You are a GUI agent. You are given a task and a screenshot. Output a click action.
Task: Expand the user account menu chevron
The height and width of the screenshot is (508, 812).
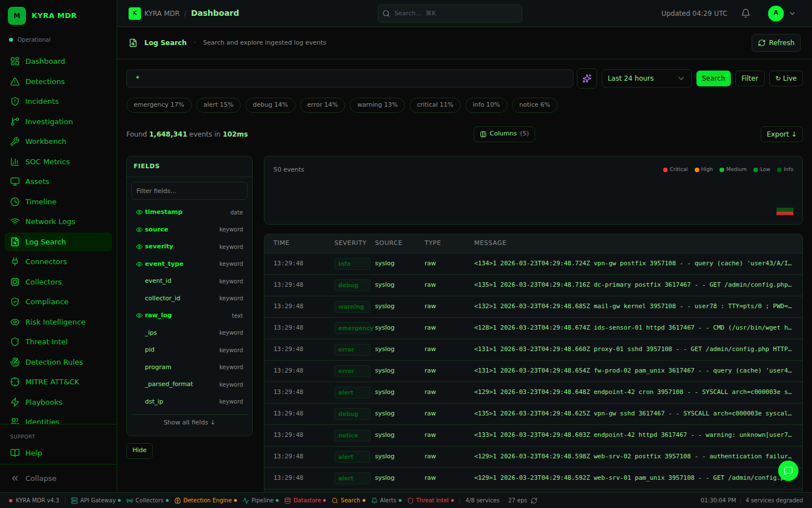pyautogui.click(x=792, y=14)
